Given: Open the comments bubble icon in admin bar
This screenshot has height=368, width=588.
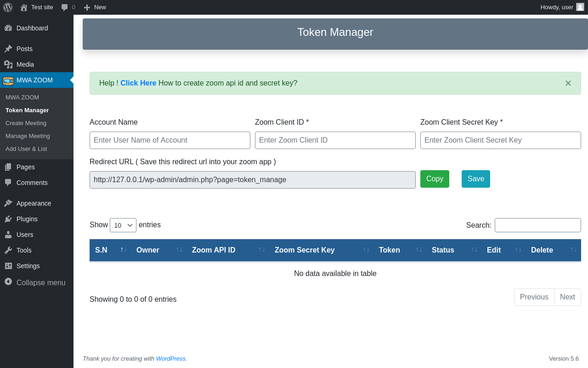Looking at the screenshot, I should [65, 7].
